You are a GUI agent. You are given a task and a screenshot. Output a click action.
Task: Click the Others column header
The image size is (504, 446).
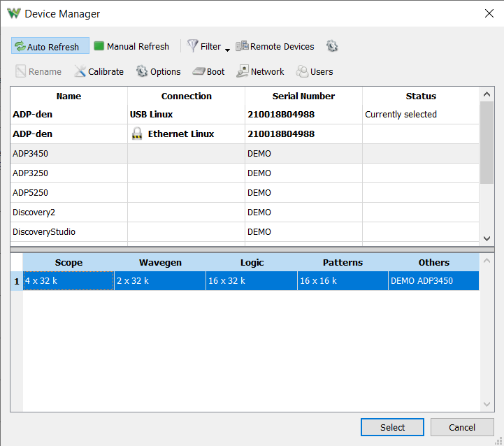[433, 262]
